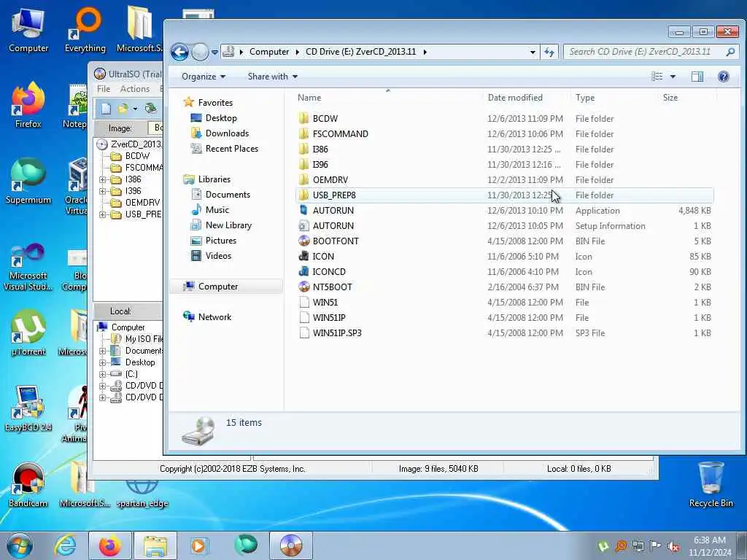This screenshot has width=747, height=560.
Task: Open Recent Places in navigation pane
Action: coord(225,149)
